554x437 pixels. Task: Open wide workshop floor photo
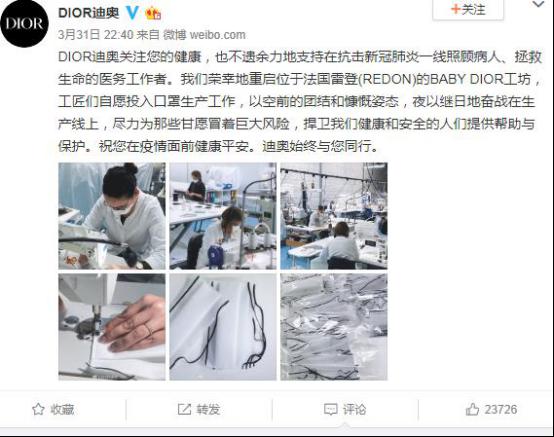pos(334,216)
